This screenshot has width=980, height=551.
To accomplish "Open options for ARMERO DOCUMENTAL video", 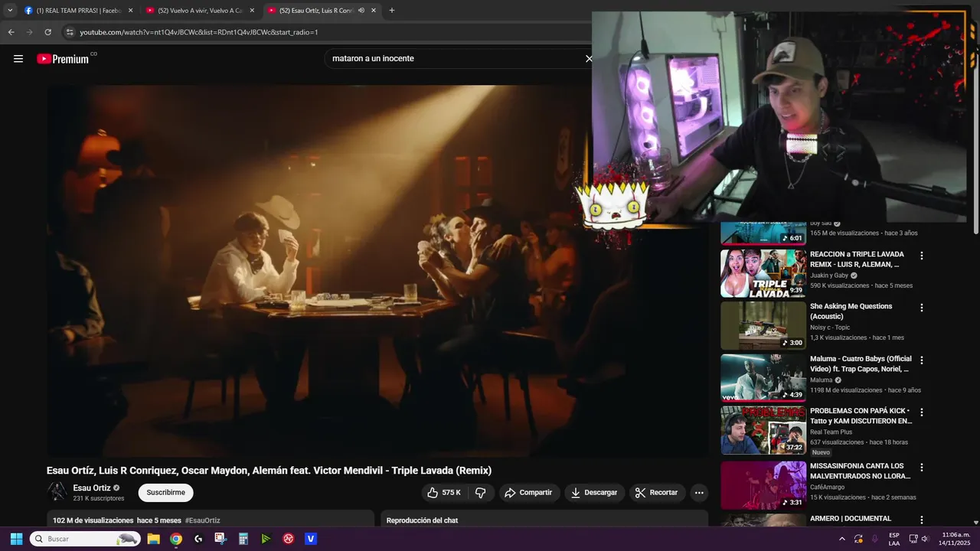I will pos(922,520).
